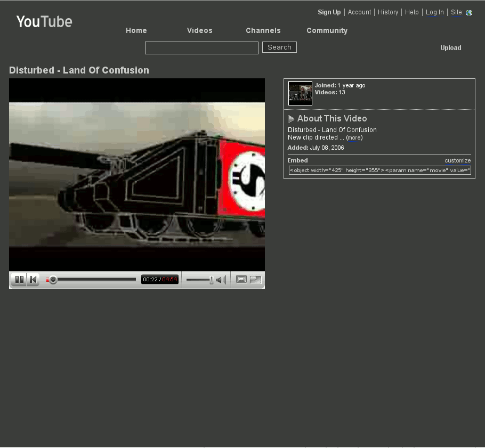Restart video using the rewind-to-start button
The image size is (485, 448).
coord(34,280)
